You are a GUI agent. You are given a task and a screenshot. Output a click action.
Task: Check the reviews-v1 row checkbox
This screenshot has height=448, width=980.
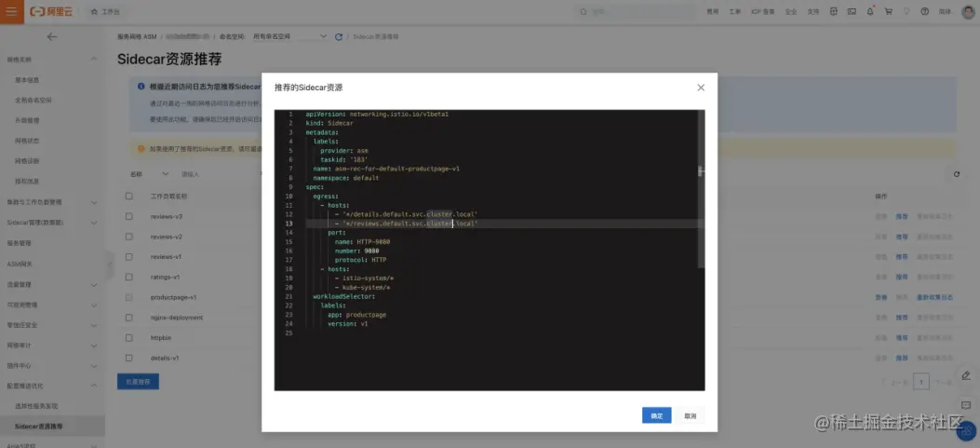coord(128,256)
